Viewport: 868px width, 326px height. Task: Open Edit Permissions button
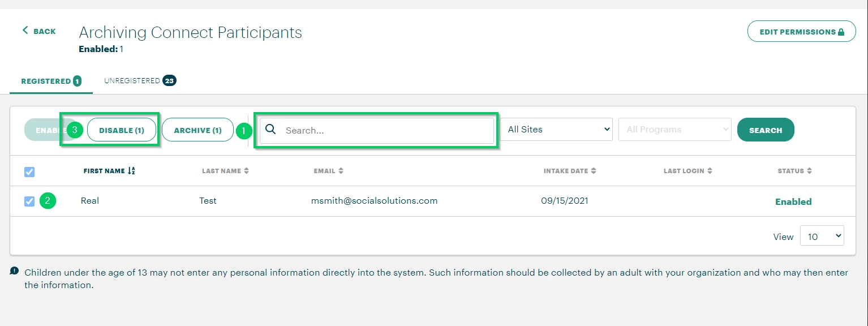(801, 32)
